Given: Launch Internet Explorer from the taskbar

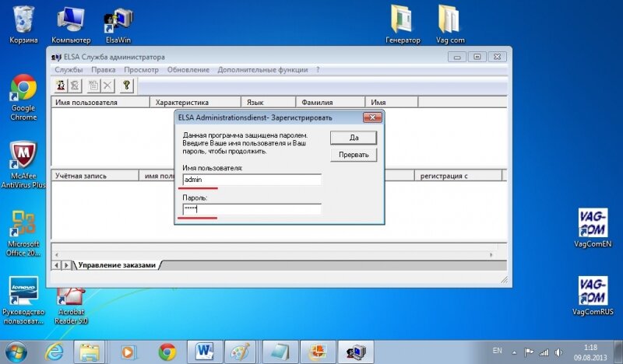Looking at the screenshot, I should pyautogui.click(x=54, y=352).
